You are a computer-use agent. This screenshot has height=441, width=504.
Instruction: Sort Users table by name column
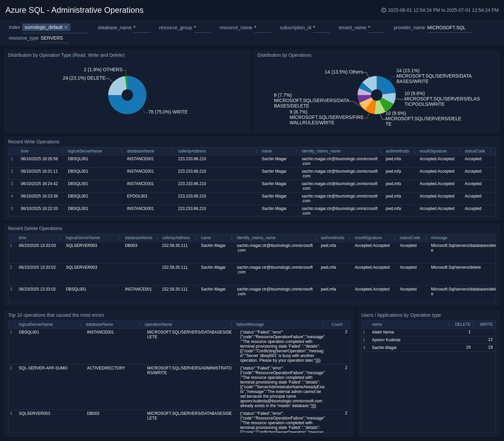click(377, 324)
